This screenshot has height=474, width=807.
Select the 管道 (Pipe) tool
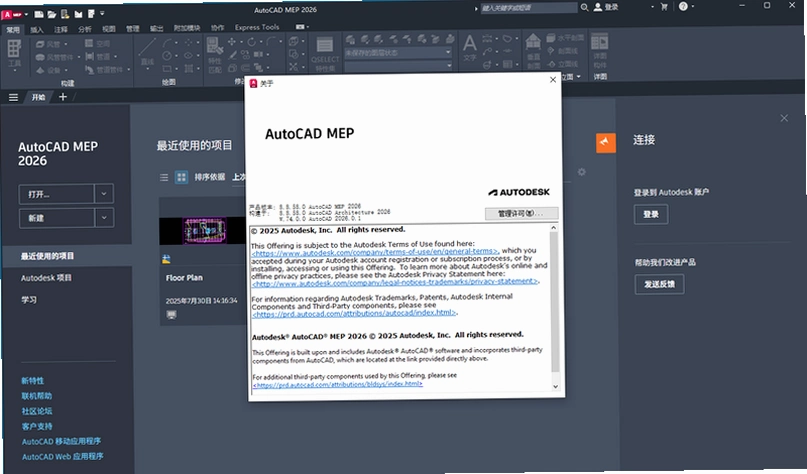pos(98,57)
